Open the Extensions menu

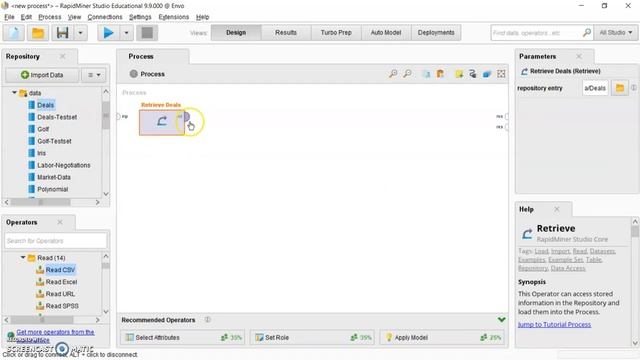(173, 17)
